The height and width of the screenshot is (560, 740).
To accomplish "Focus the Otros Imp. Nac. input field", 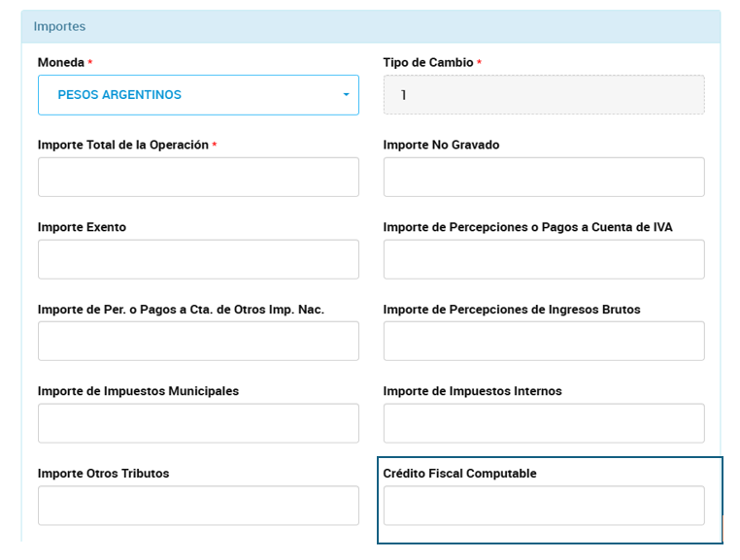I will click(x=198, y=342).
